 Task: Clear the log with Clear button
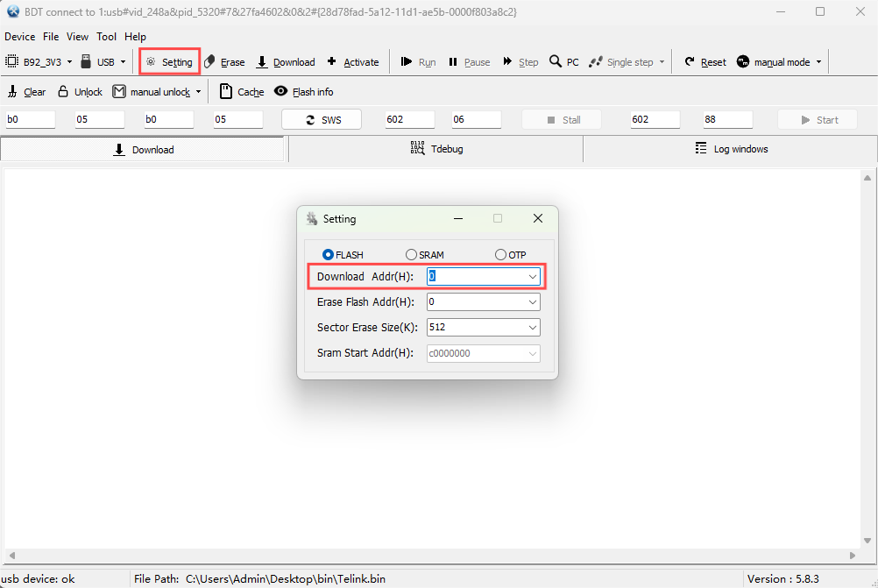(26, 92)
